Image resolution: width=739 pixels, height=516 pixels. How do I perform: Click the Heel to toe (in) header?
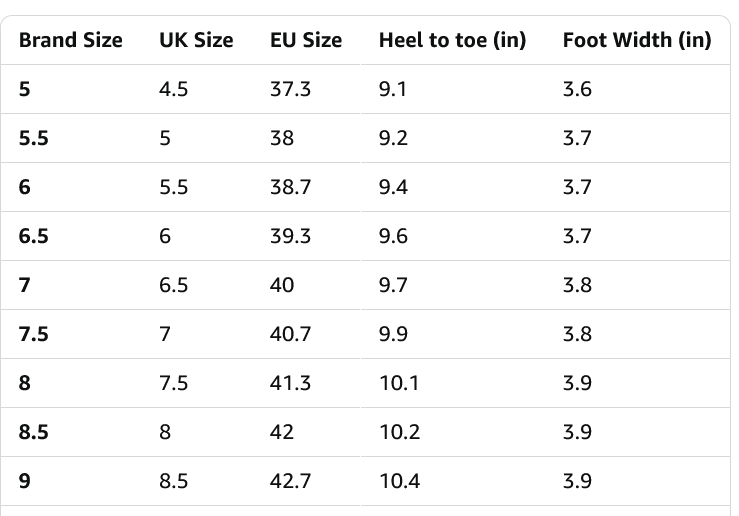[x=452, y=40]
